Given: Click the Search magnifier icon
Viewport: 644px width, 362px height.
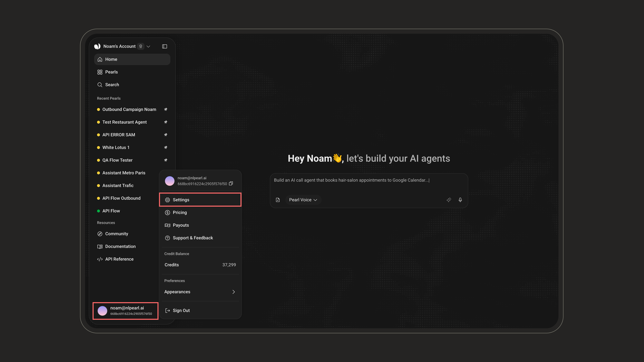Looking at the screenshot, I should 100,85.
